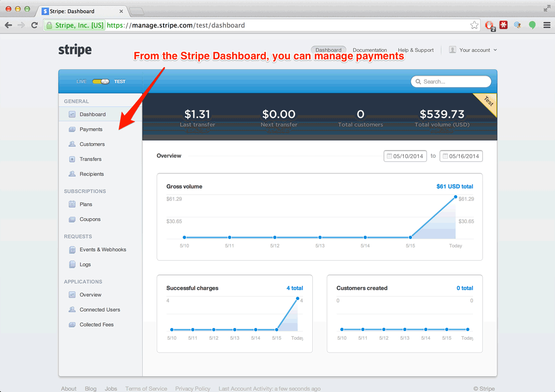Go back with browser back arrow
Screen dimensions: 555x392
pyautogui.click(x=8, y=25)
